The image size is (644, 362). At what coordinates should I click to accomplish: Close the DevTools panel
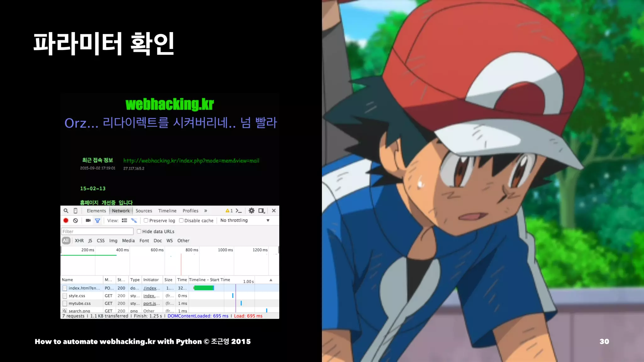coord(274,211)
